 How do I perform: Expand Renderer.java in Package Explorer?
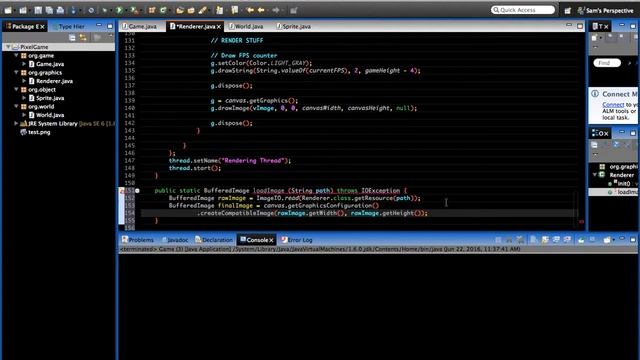pos(24,81)
